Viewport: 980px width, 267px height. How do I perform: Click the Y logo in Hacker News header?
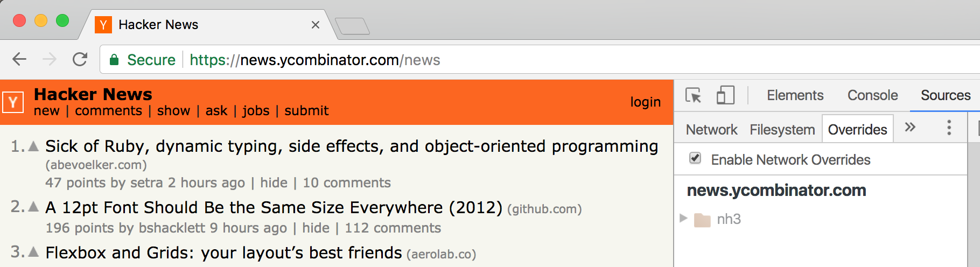coord(13,102)
